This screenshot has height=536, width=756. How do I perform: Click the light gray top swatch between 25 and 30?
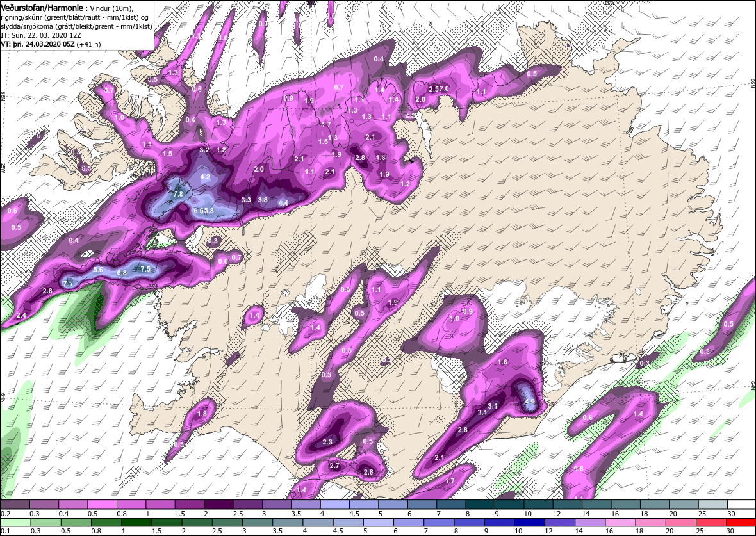pos(713,504)
